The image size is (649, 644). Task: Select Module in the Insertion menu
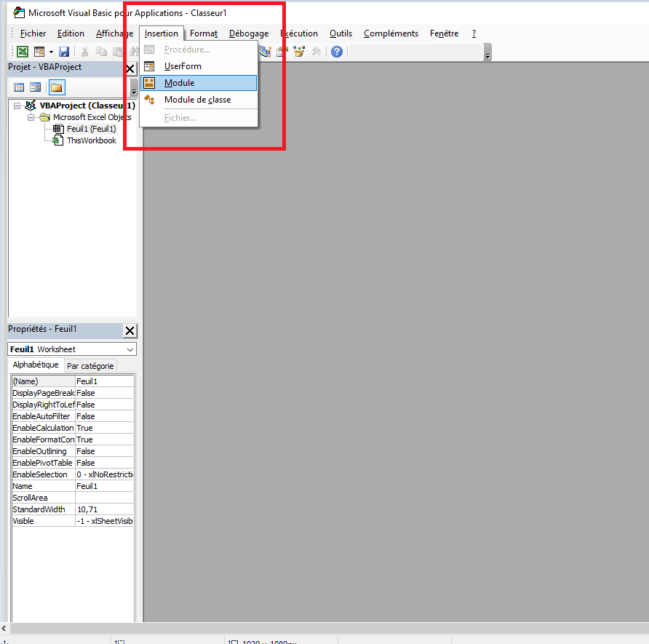pyautogui.click(x=179, y=83)
